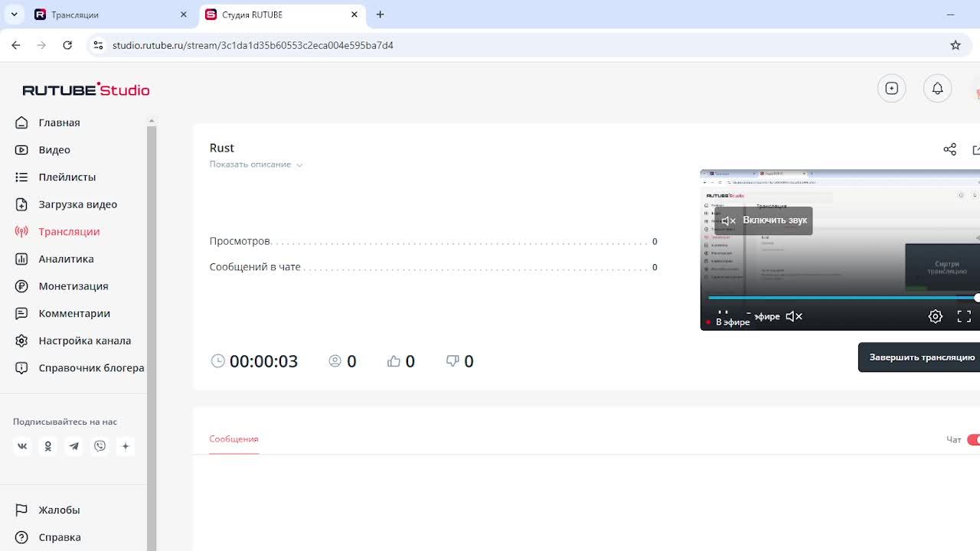Click the Просмотров statistic row

coord(433,241)
